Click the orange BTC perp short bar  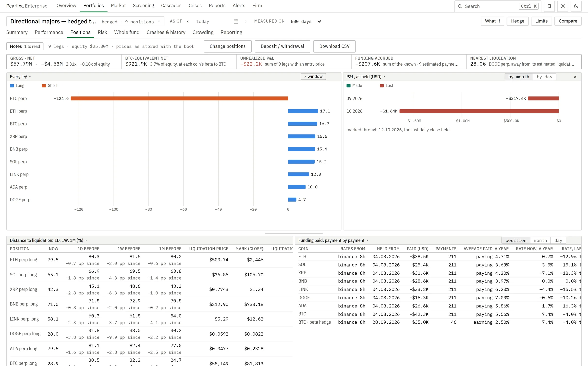[x=179, y=98]
